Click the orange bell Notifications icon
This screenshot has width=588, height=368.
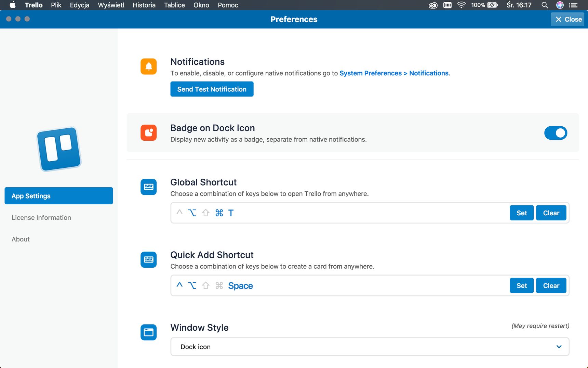tap(148, 66)
